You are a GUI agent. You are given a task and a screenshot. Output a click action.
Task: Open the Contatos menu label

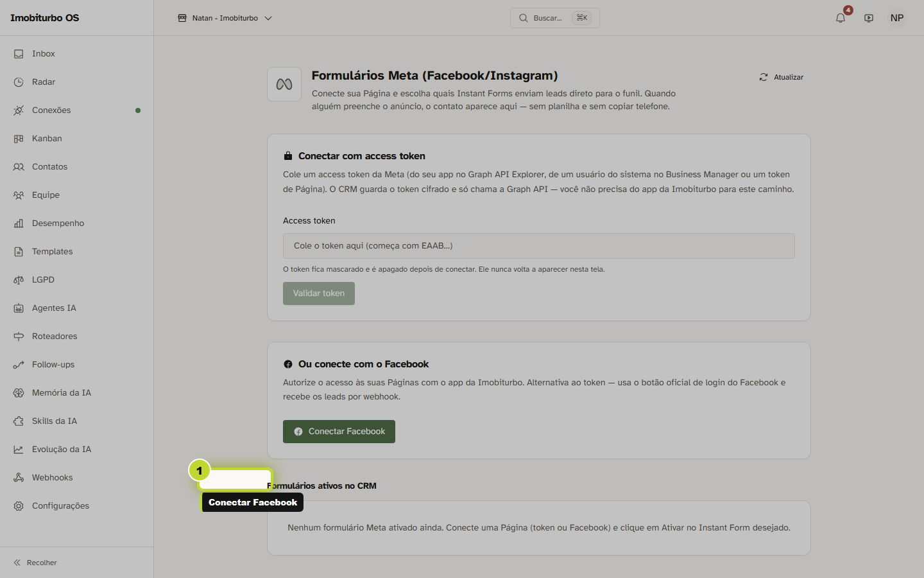[49, 167]
